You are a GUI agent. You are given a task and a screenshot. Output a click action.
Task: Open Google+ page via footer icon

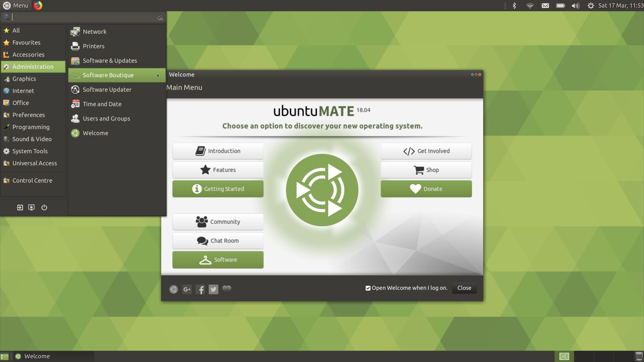click(187, 289)
